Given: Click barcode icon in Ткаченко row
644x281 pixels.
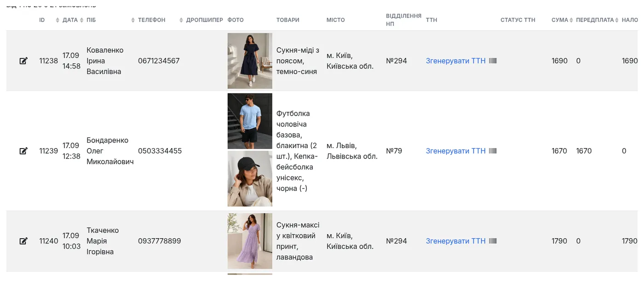Looking at the screenshot, I should pyautogui.click(x=493, y=241).
